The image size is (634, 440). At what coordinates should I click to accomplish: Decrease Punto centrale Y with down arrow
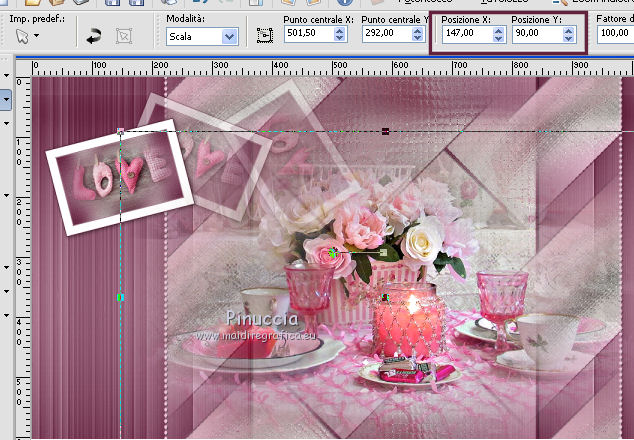(417, 38)
